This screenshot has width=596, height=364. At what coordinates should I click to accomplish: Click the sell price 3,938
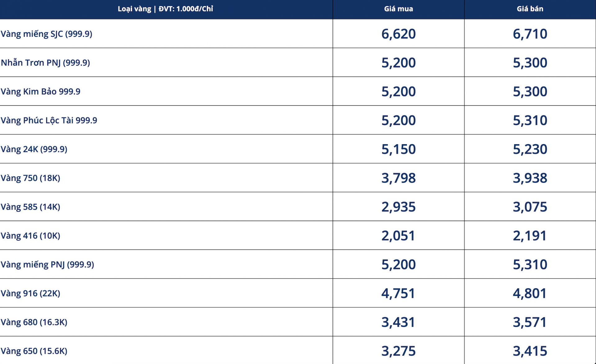(530, 178)
